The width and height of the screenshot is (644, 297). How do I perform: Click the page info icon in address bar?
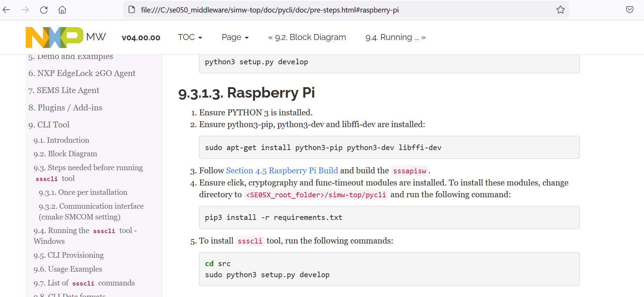point(132,10)
